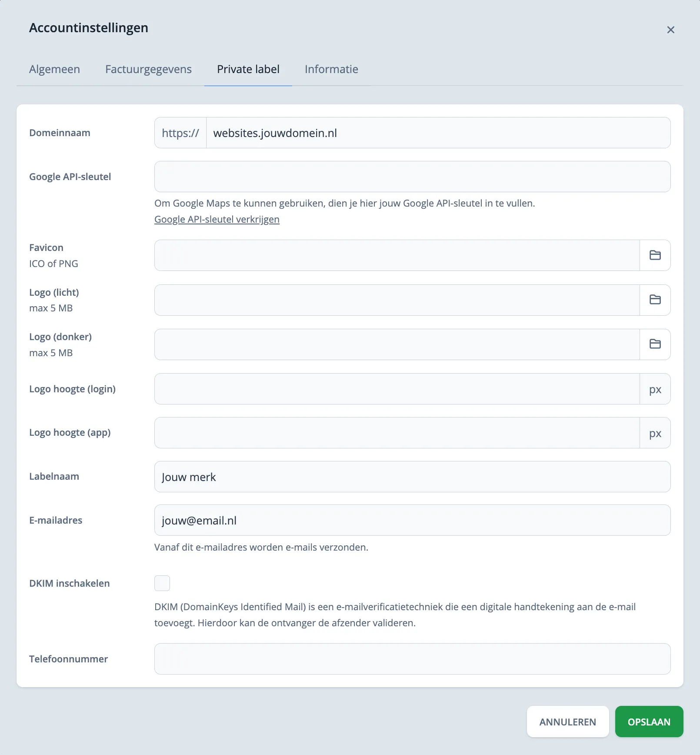Open file picker for Logo (licht)
The image size is (700, 755).
655,300
